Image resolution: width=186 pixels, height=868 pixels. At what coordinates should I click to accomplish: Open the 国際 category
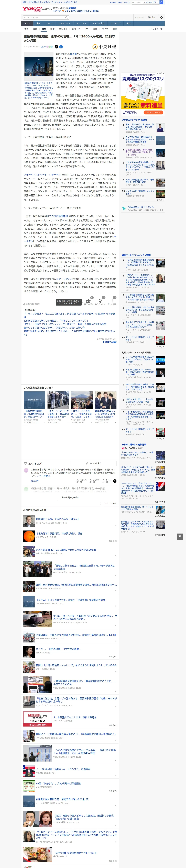pyautogui.click(x=44, y=29)
